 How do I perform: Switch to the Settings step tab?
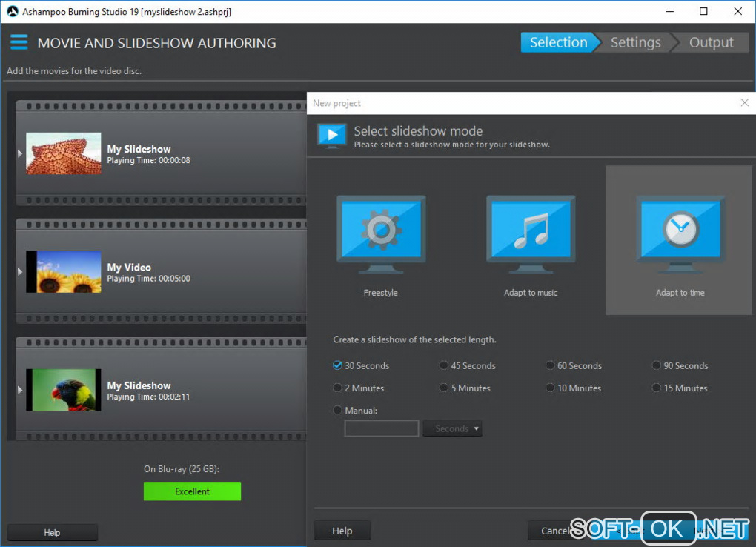pyautogui.click(x=635, y=42)
